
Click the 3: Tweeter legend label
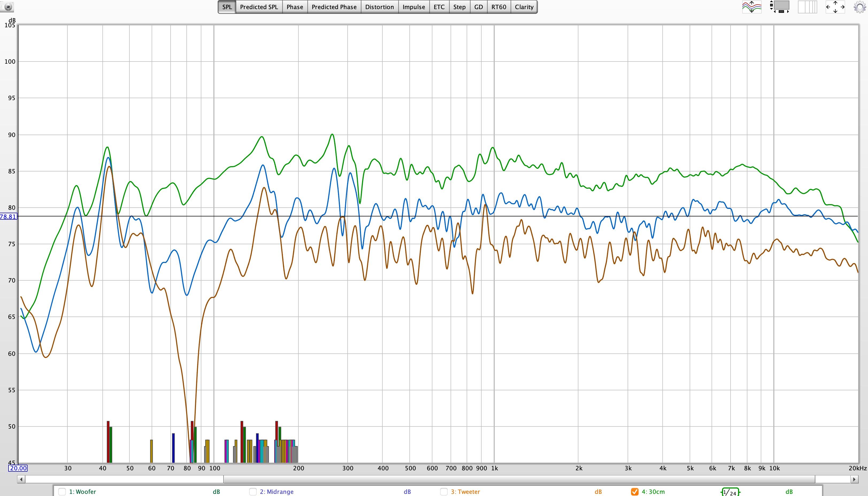(x=465, y=491)
